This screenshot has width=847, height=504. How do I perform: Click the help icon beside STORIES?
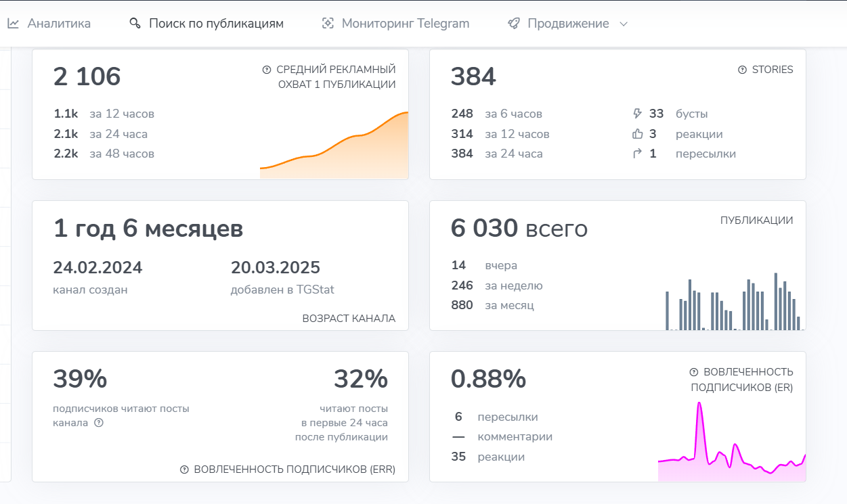tap(743, 70)
